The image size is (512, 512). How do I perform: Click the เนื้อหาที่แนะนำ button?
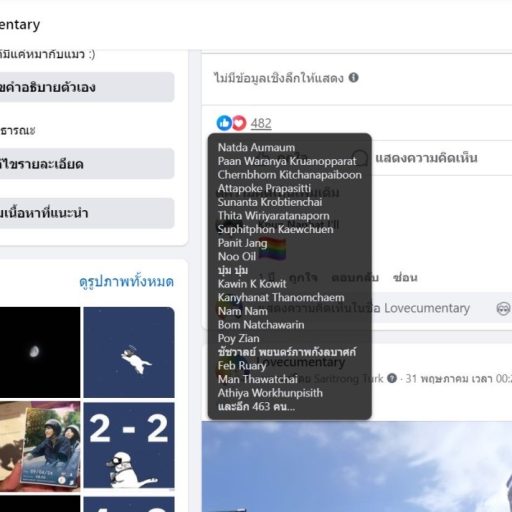point(87,213)
